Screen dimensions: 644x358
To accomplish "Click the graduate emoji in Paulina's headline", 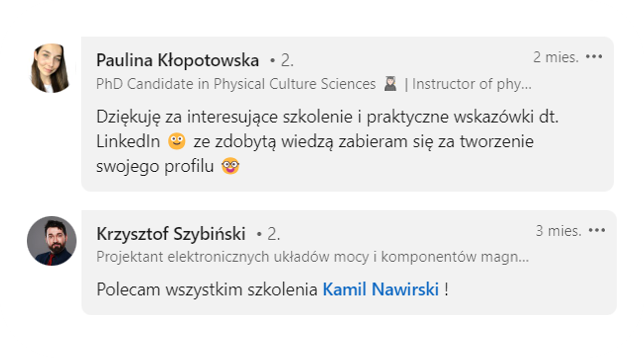I will (390, 84).
